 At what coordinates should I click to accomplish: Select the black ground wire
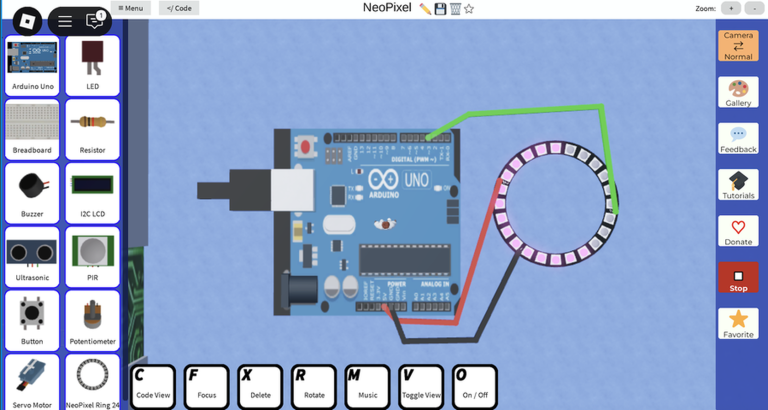438,339
